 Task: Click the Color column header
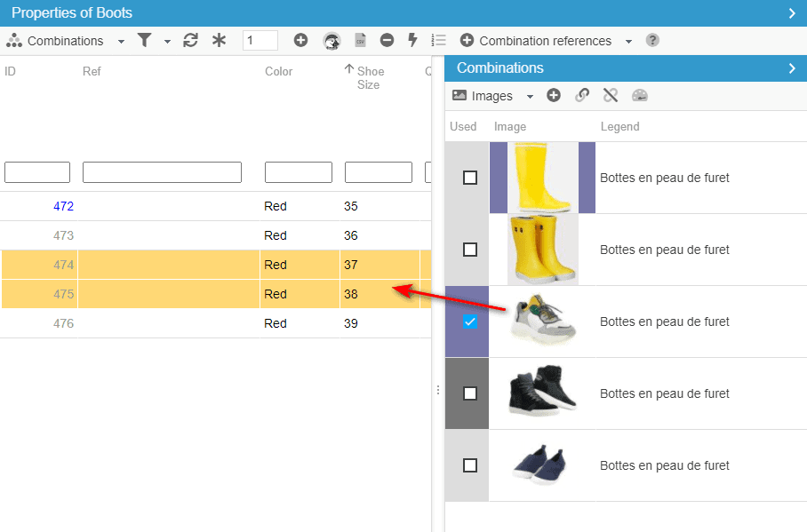point(279,71)
